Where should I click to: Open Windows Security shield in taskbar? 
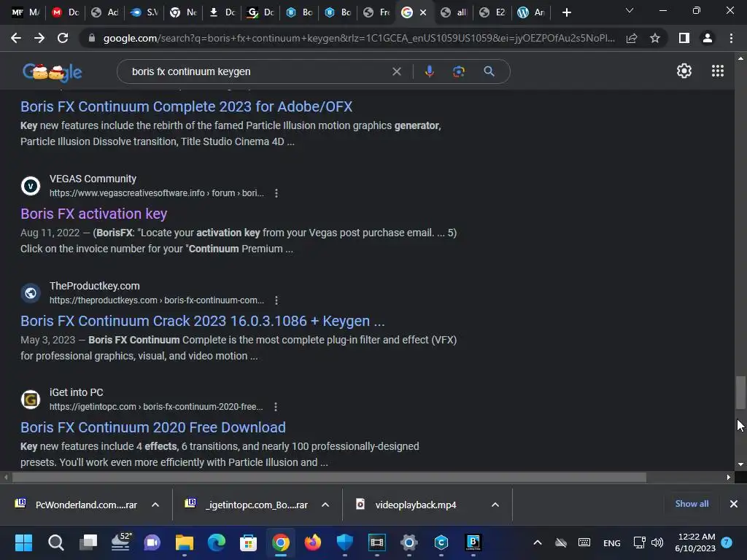[x=344, y=542]
